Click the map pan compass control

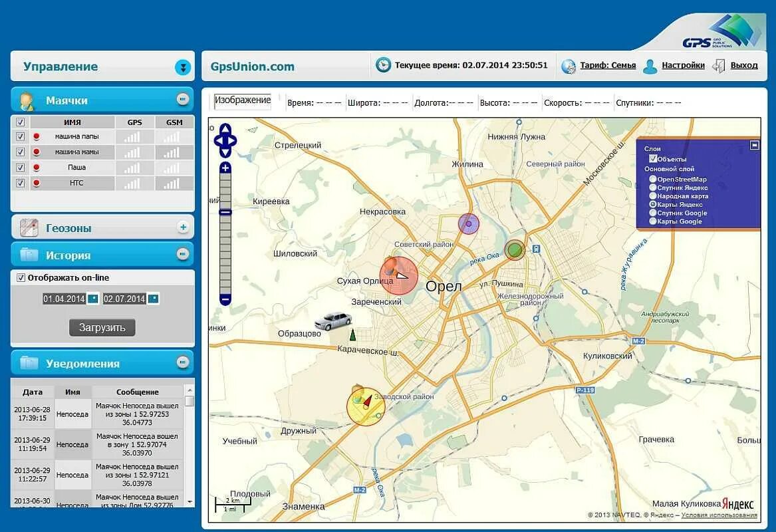click(x=226, y=142)
